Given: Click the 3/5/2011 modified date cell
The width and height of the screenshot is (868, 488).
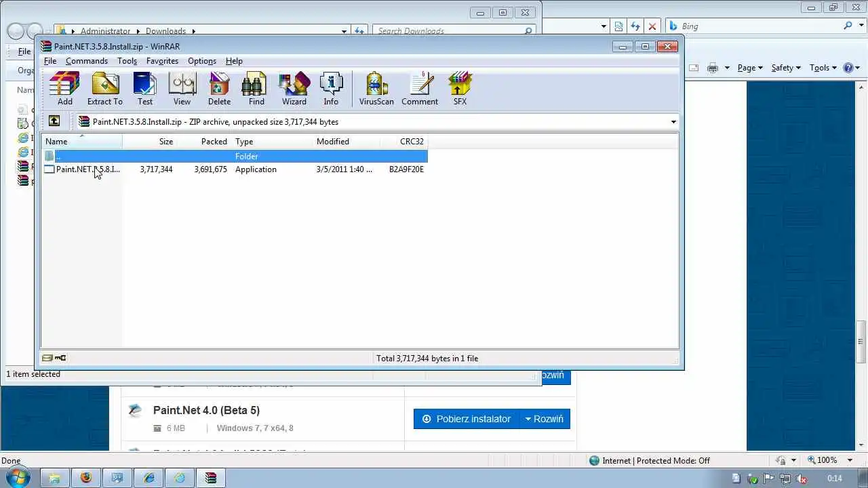Looking at the screenshot, I should pos(344,169).
